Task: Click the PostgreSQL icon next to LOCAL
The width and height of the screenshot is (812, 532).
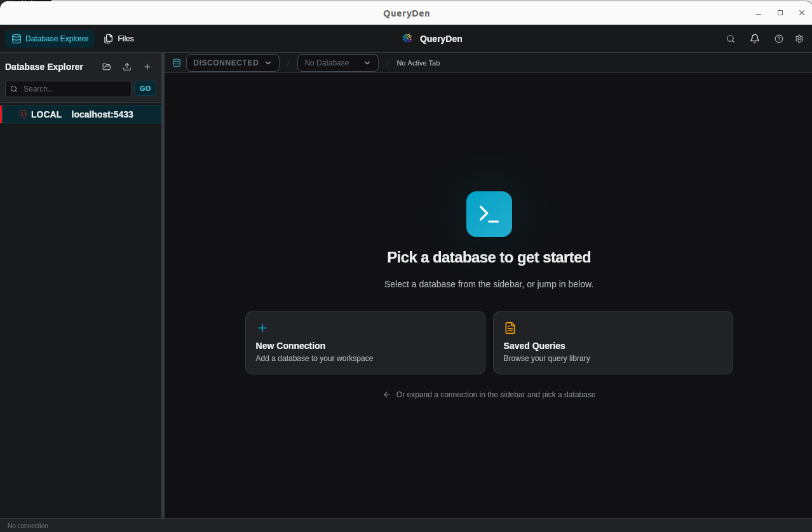Action: click(23, 114)
